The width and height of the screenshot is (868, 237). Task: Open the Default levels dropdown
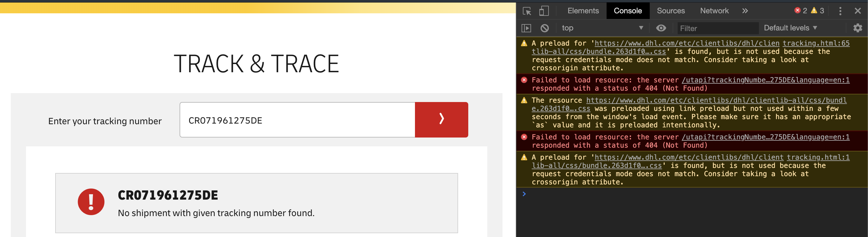pos(790,28)
